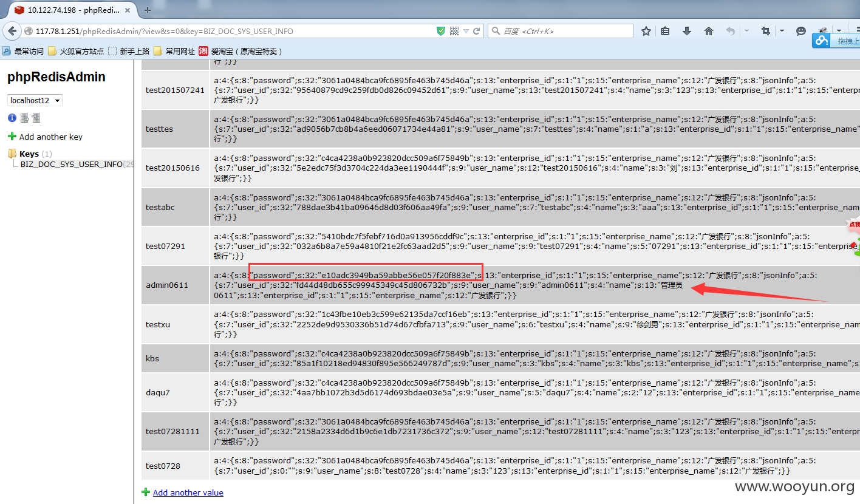
Task: Open 最常访问 bookmark
Action: [24, 51]
